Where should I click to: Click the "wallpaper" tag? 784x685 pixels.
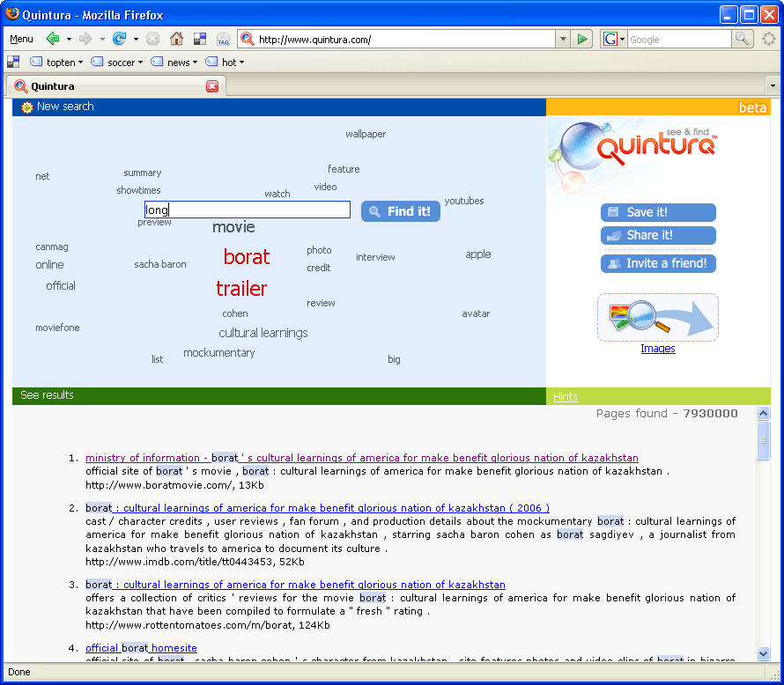(x=366, y=134)
